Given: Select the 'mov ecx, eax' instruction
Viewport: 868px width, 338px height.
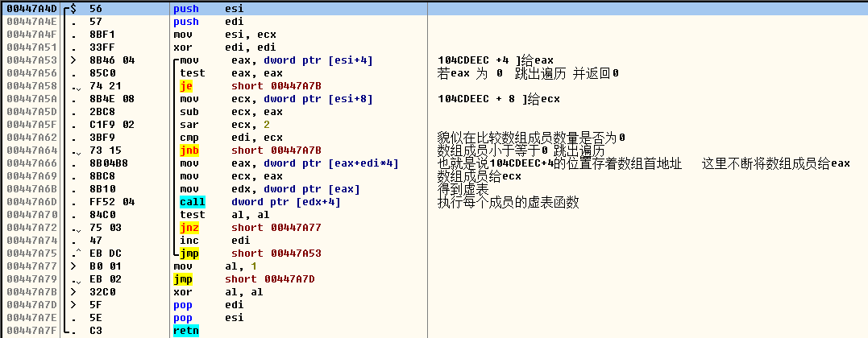Looking at the screenshot, I should click(x=230, y=176).
